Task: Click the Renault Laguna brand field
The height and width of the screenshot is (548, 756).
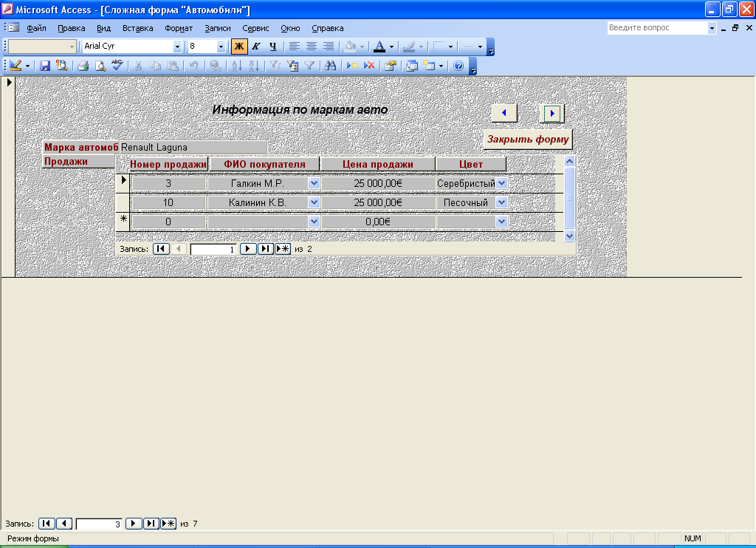Action: click(x=193, y=148)
